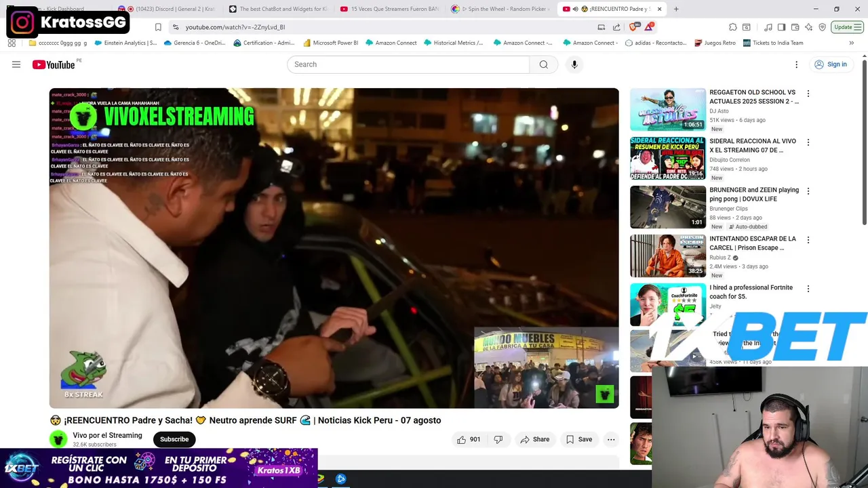Subscribe to Vivo por el Streaming
Screen dimensions: 868x488
[174, 439]
